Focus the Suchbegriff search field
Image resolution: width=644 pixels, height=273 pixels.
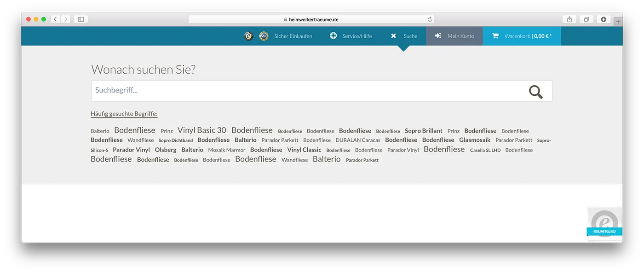coord(322,91)
